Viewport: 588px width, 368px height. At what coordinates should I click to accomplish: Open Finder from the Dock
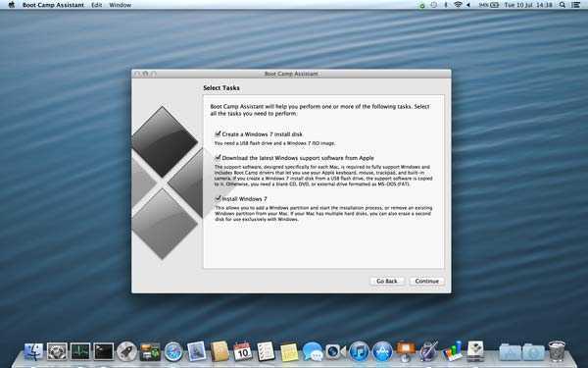[x=33, y=352]
